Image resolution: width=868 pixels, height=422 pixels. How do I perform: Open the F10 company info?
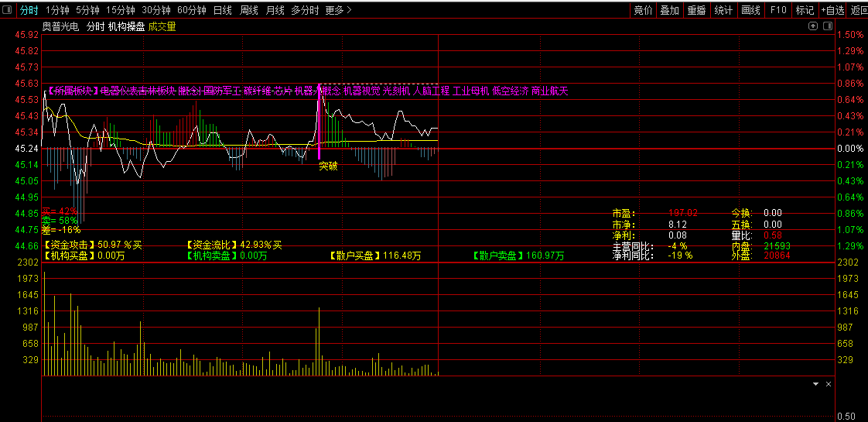pyautogui.click(x=777, y=10)
